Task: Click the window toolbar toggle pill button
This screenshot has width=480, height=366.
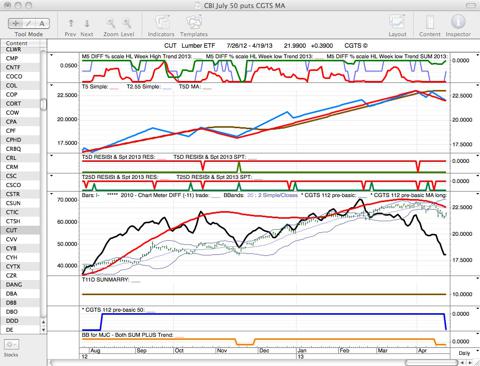Action: point(470,5)
